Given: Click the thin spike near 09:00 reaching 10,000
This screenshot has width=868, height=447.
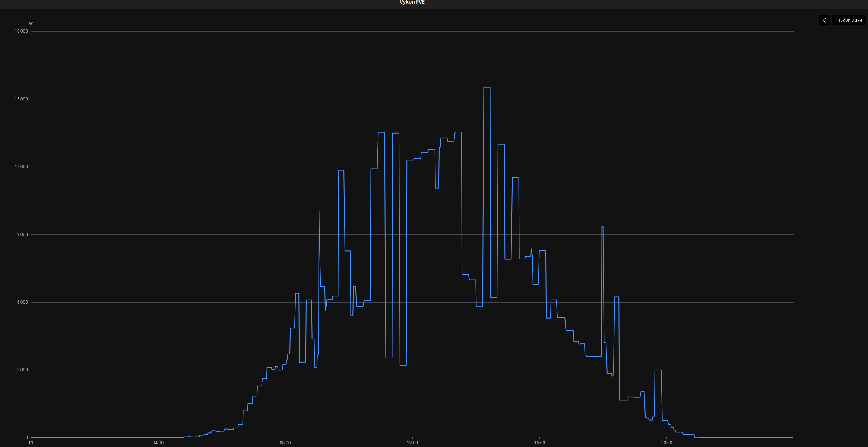Looking at the screenshot, I should click(x=319, y=211).
